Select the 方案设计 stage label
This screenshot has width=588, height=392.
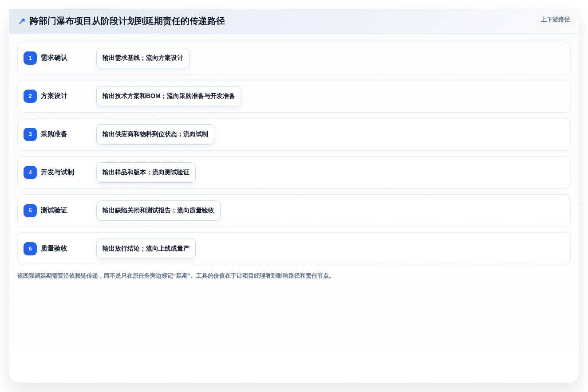point(54,96)
